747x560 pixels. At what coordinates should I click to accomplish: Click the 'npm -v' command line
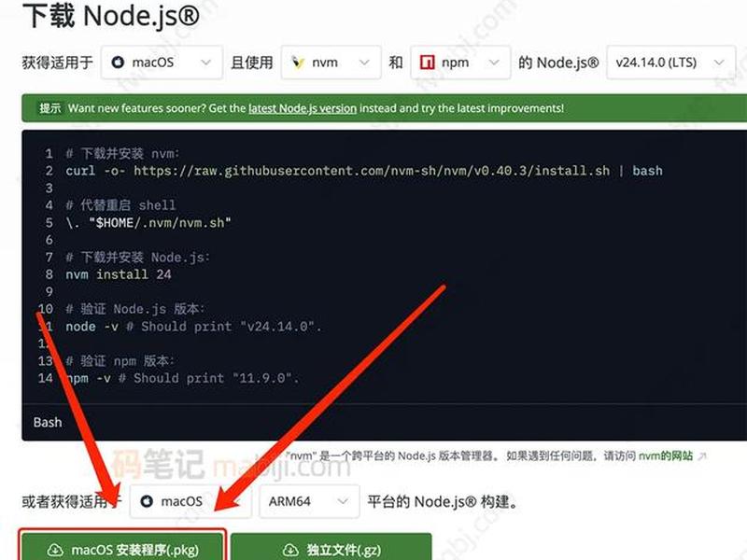pos(182,379)
